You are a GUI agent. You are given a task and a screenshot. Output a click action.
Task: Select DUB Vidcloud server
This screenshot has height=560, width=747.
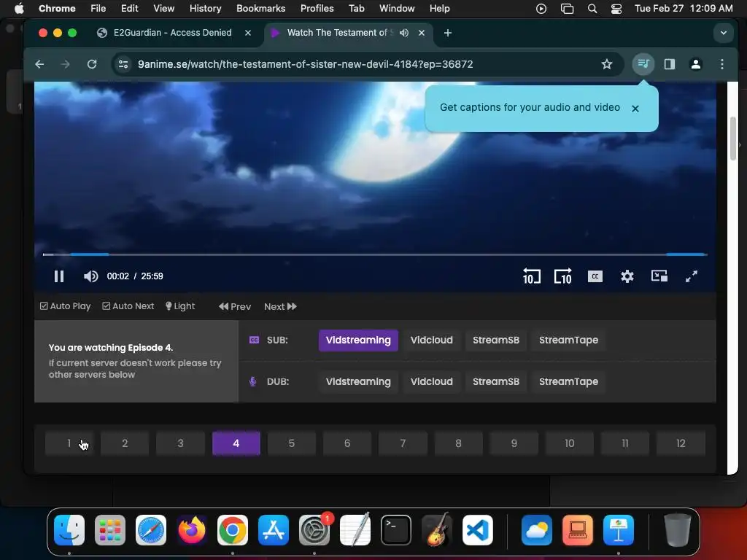point(432,381)
